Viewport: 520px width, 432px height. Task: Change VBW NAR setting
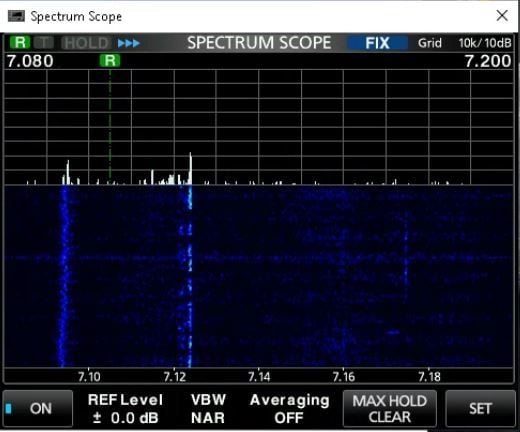point(208,409)
